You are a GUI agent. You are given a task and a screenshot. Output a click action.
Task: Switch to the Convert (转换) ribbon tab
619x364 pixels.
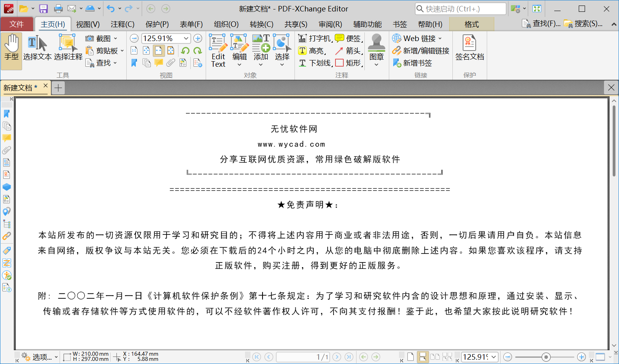(261, 24)
